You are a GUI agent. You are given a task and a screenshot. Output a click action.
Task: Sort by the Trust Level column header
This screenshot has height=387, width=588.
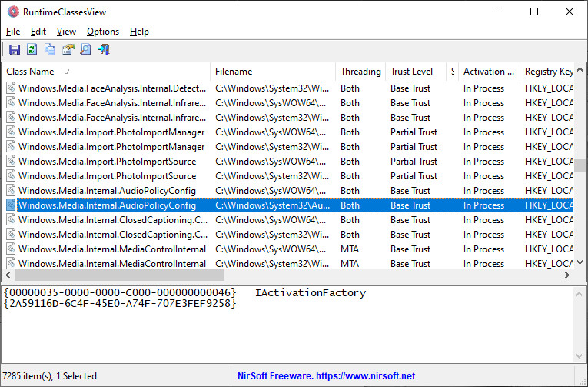point(416,72)
